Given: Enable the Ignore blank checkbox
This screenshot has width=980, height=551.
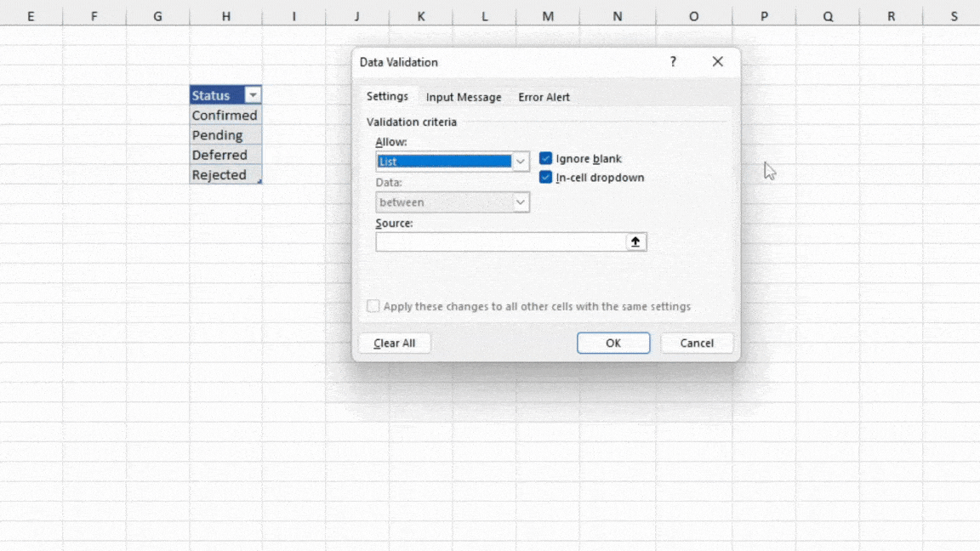Looking at the screenshot, I should [544, 158].
